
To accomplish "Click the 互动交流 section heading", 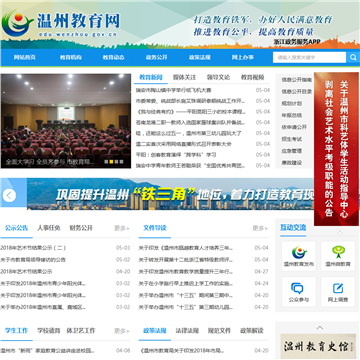I will tap(293, 228).
